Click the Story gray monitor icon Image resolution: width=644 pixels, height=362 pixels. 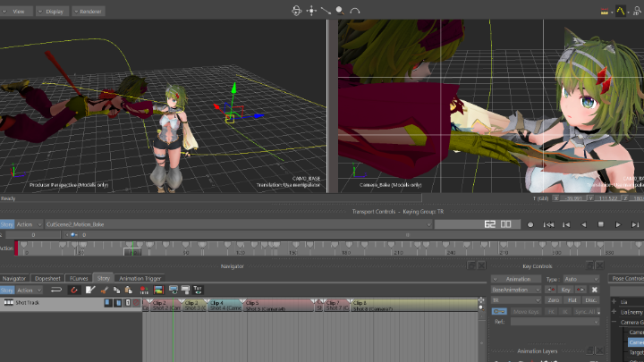(x=185, y=290)
